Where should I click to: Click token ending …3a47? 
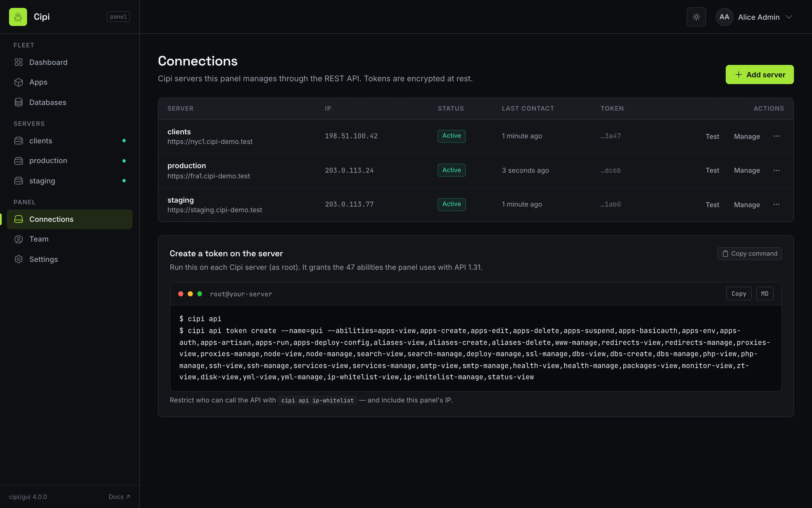coord(611,136)
